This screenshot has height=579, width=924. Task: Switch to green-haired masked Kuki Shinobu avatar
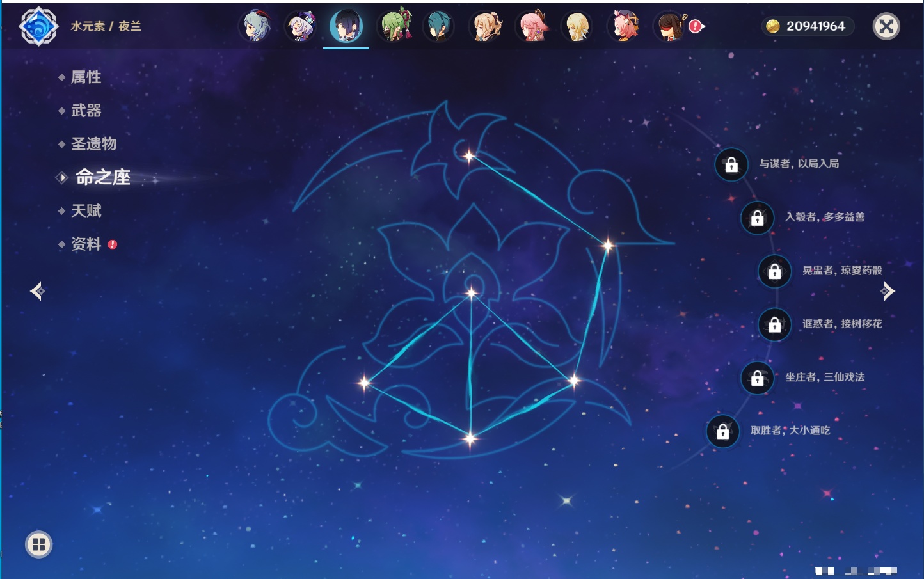click(x=395, y=25)
